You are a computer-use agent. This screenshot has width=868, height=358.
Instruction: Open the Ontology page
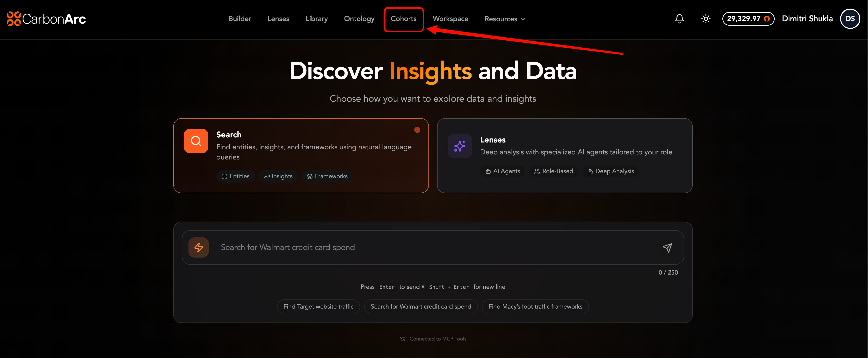pos(359,19)
